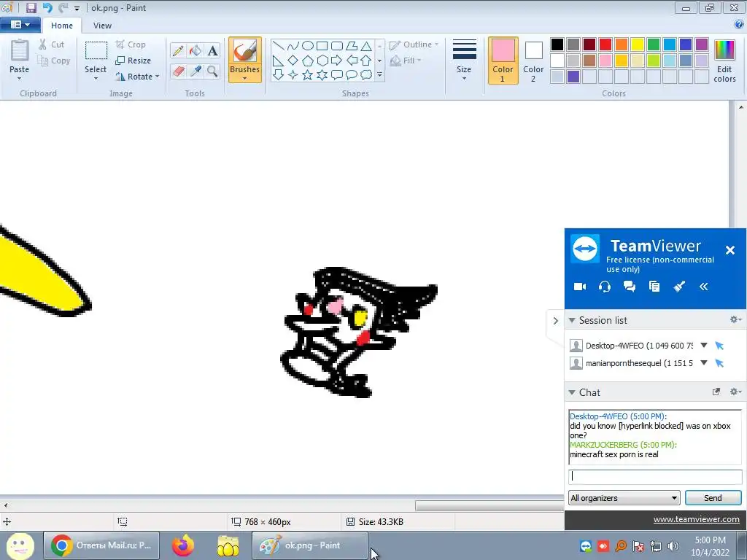This screenshot has width=747, height=560.
Task: Expand TeamViewer side panel arrow tab
Action: pos(555,321)
